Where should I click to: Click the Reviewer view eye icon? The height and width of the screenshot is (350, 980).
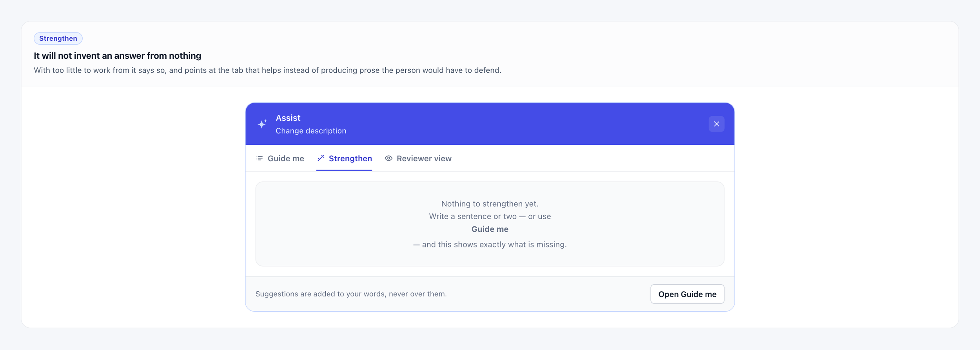[x=388, y=158]
